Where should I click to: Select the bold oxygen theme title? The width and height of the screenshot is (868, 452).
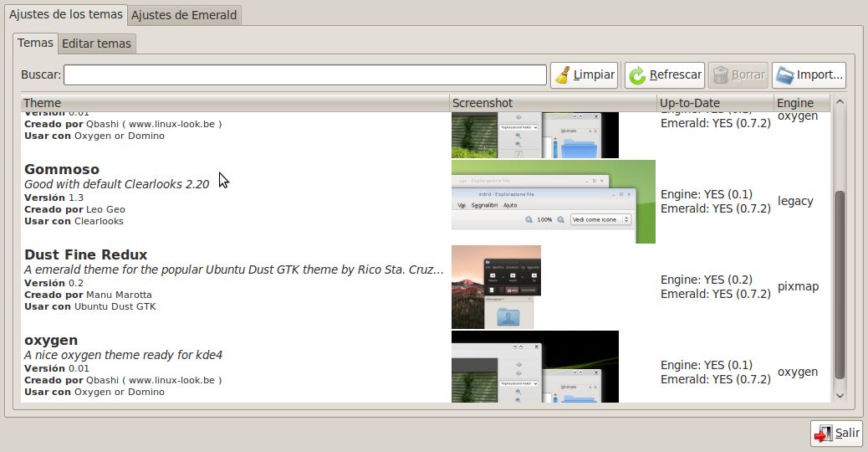(51, 341)
